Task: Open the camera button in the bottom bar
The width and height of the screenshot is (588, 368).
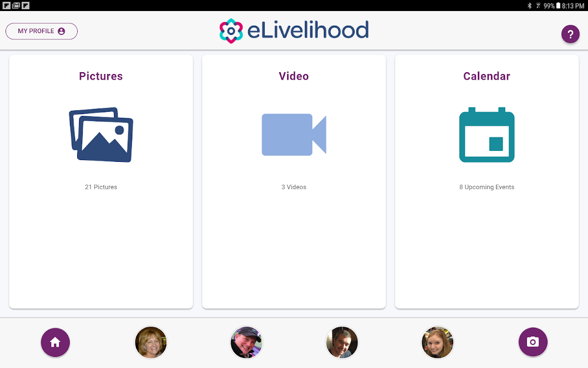Action: coord(533,343)
